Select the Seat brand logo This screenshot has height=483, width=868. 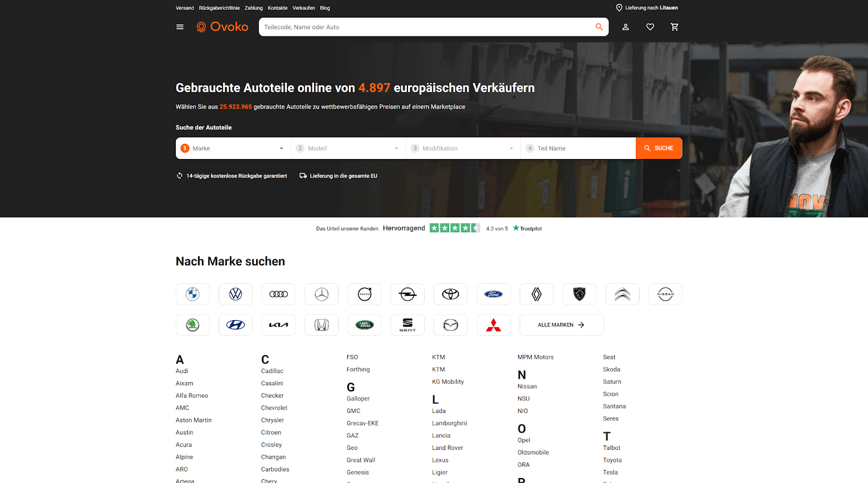[x=407, y=325]
